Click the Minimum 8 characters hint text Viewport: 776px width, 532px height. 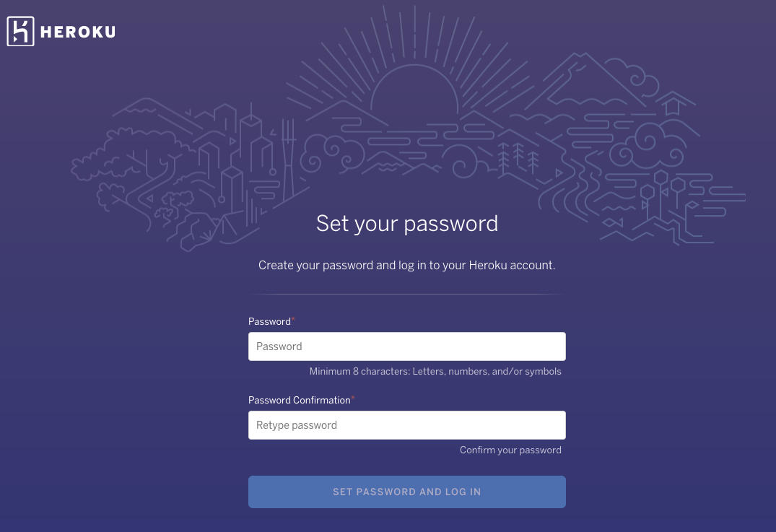click(435, 372)
